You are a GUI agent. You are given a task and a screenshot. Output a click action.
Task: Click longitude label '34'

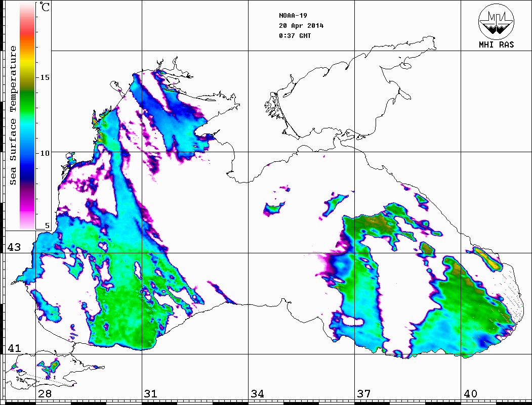(257, 393)
